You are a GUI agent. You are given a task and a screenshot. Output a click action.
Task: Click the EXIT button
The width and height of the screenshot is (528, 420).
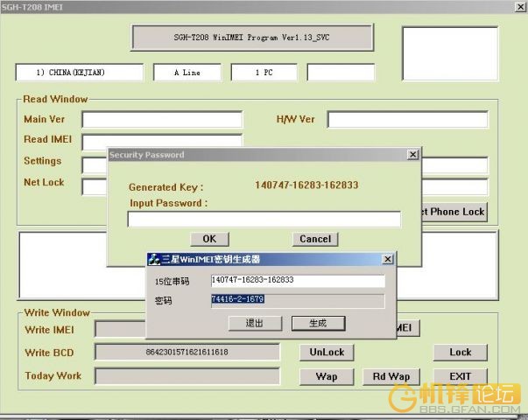(x=461, y=376)
